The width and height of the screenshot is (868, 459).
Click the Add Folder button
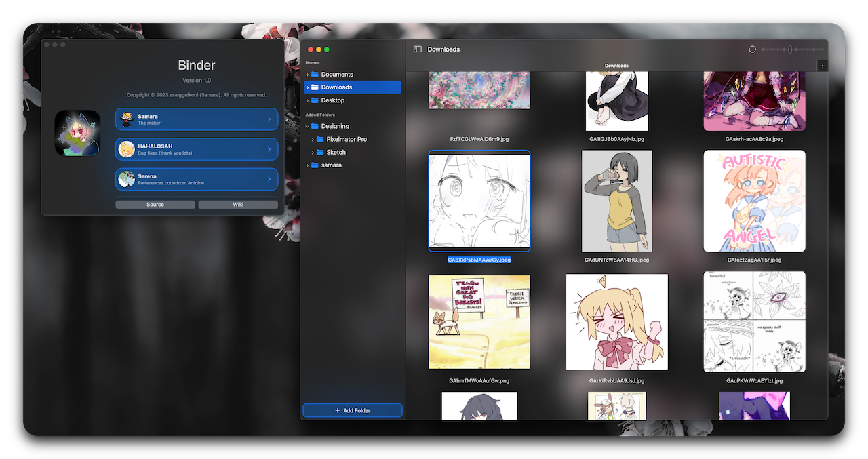pyautogui.click(x=352, y=410)
